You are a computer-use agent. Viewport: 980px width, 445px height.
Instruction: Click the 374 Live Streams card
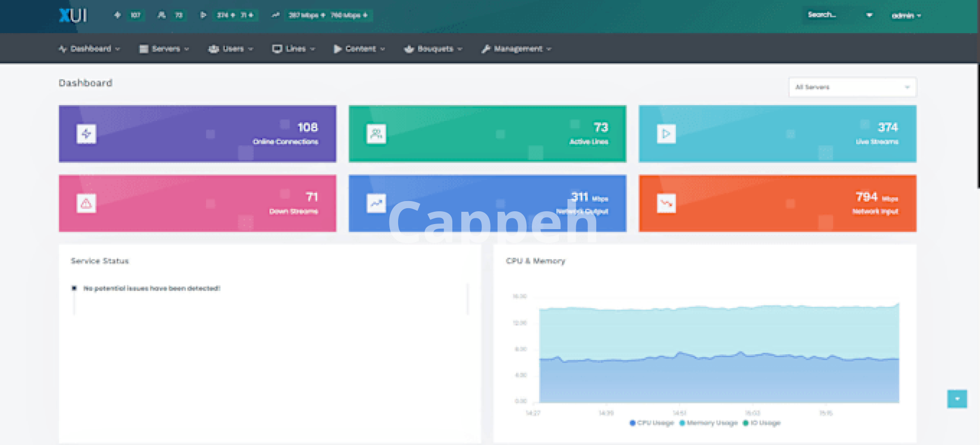point(777,134)
